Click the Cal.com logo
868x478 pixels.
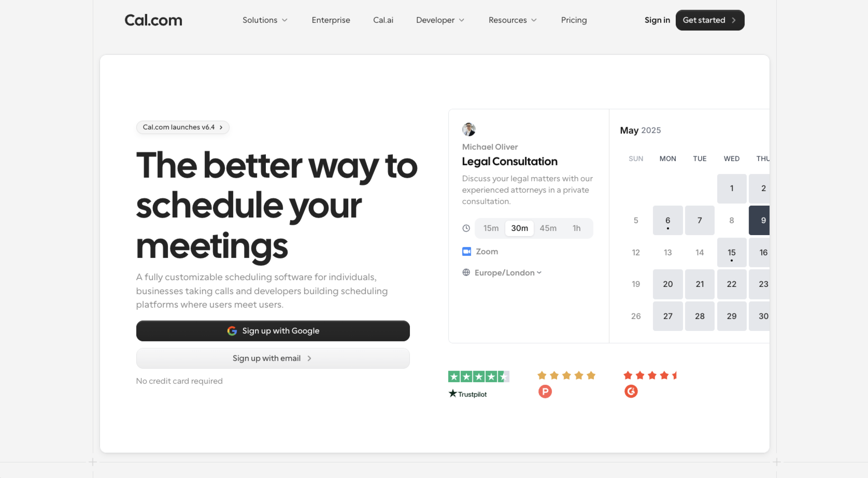(x=153, y=20)
